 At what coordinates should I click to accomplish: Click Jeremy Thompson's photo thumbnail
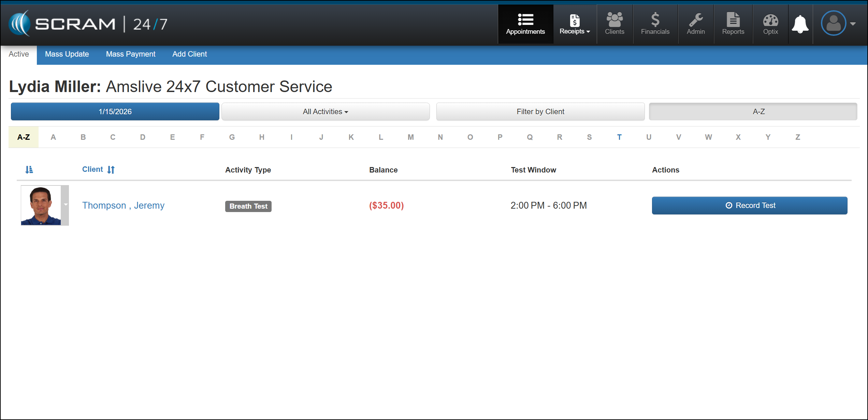pos(41,205)
